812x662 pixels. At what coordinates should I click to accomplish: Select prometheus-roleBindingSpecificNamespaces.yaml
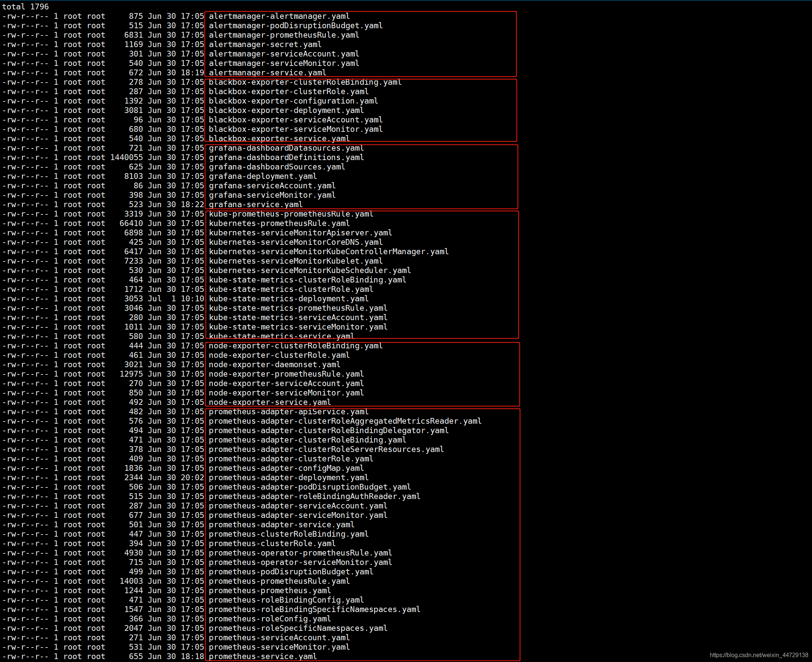click(x=314, y=609)
